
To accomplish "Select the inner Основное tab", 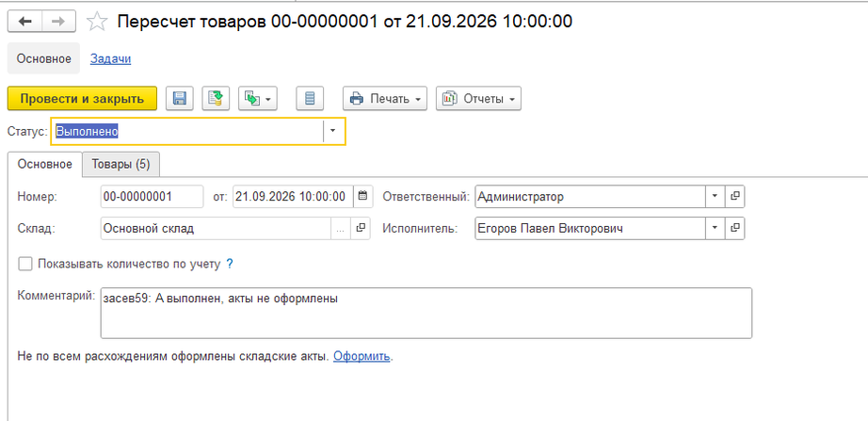I will [x=45, y=165].
